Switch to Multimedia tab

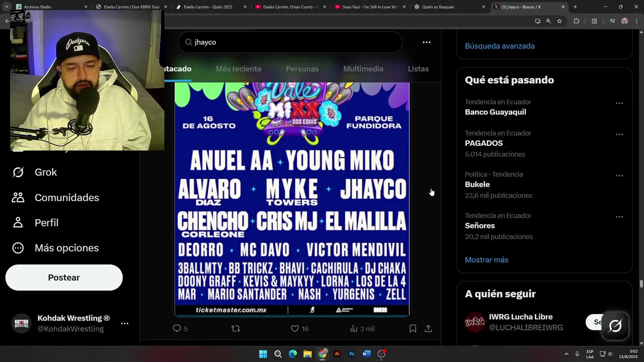click(x=363, y=69)
